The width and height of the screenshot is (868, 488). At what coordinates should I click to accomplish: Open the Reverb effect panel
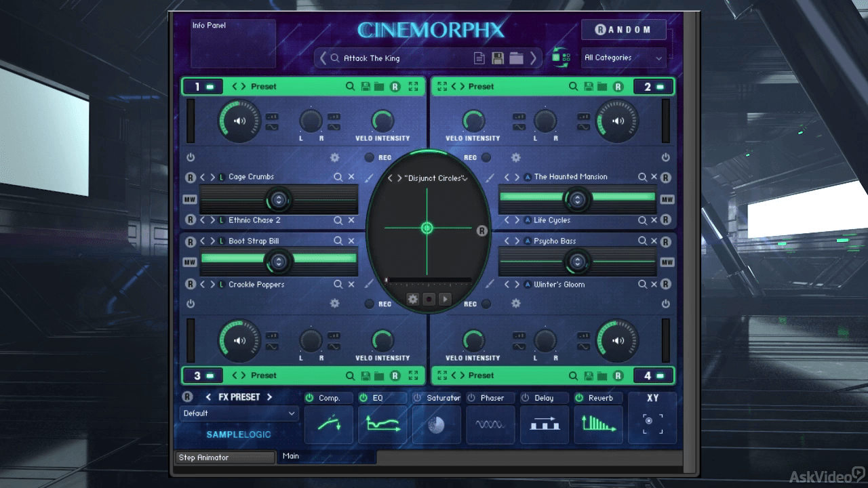(x=598, y=425)
